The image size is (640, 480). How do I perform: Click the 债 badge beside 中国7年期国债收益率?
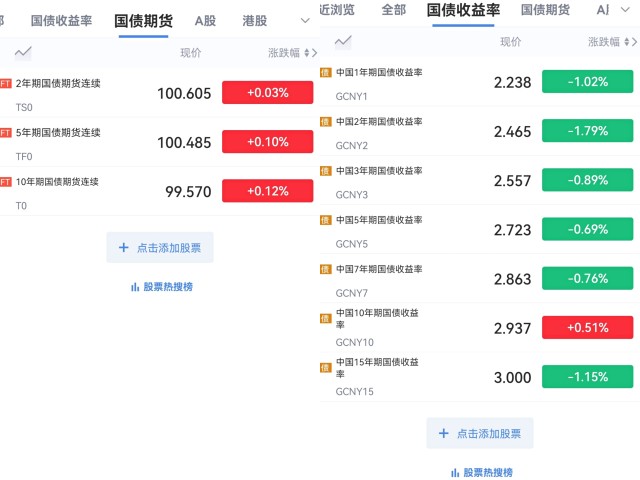pyautogui.click(x=325, y=269)
